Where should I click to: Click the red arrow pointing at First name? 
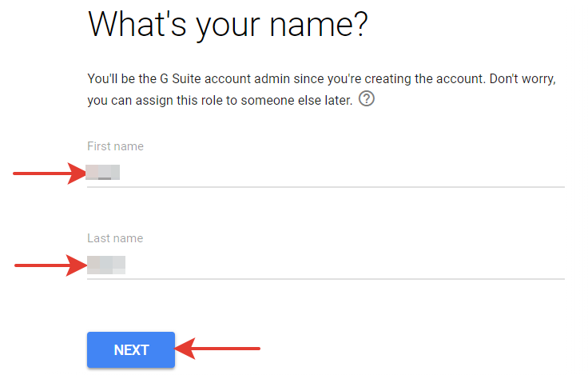50,173
